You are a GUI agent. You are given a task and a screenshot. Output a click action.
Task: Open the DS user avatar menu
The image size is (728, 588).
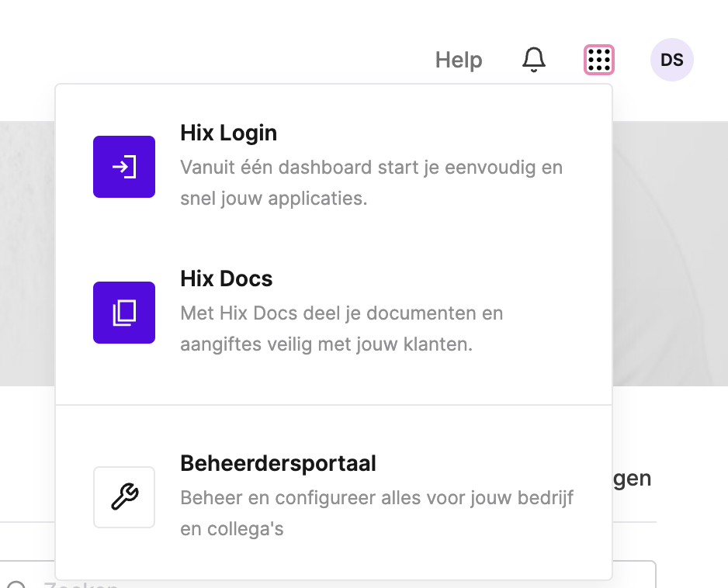[x=672, y=60]
